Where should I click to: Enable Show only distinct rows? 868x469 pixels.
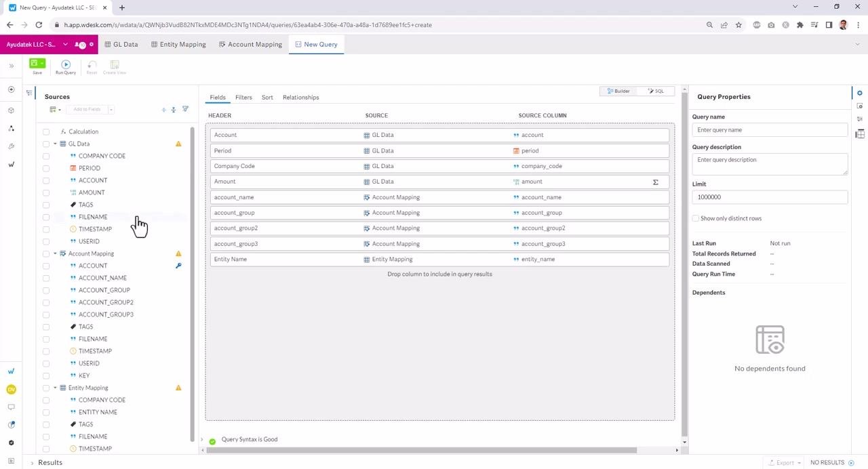696,218
